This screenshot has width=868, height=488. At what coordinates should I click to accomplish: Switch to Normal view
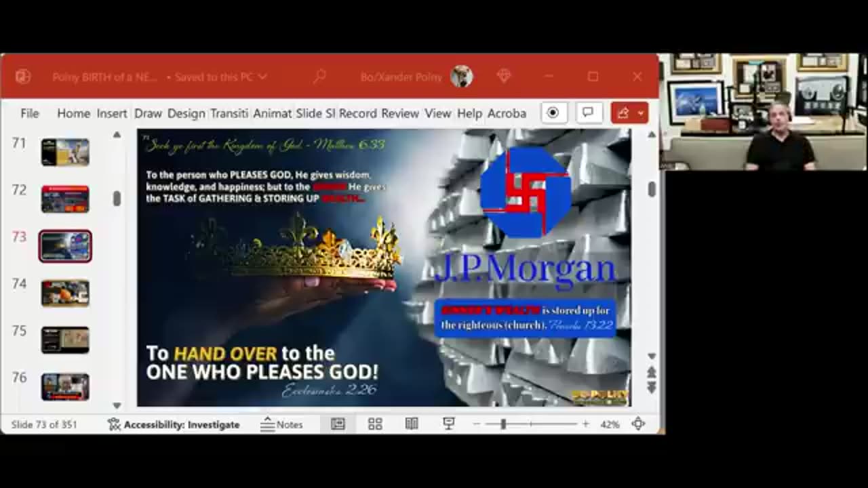(x=338, y=424)
